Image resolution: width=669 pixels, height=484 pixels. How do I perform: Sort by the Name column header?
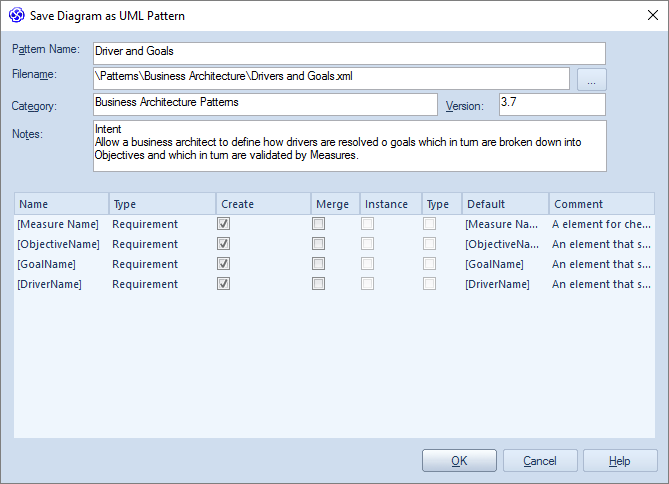click(x=61, y=204)
